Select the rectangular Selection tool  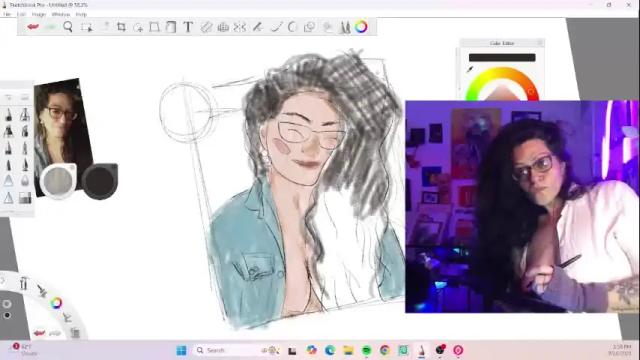pyautogui.click(x=86, y=27)
